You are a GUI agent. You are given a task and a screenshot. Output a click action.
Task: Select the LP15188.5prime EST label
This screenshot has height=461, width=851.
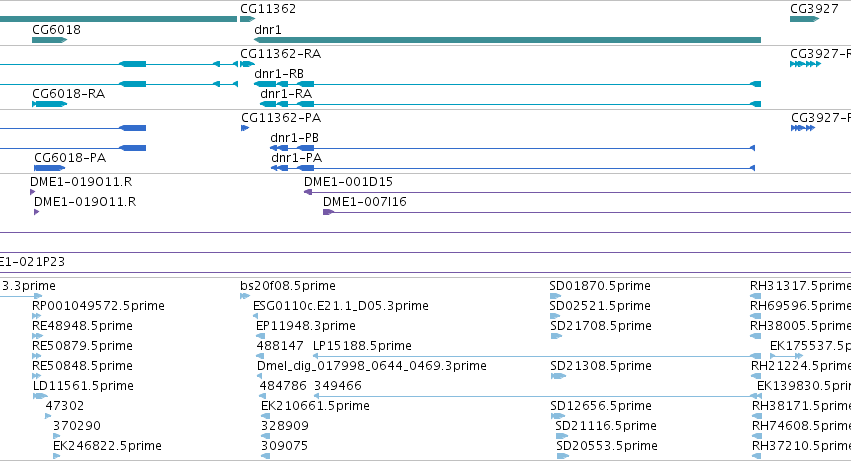[x=362, y=346]
